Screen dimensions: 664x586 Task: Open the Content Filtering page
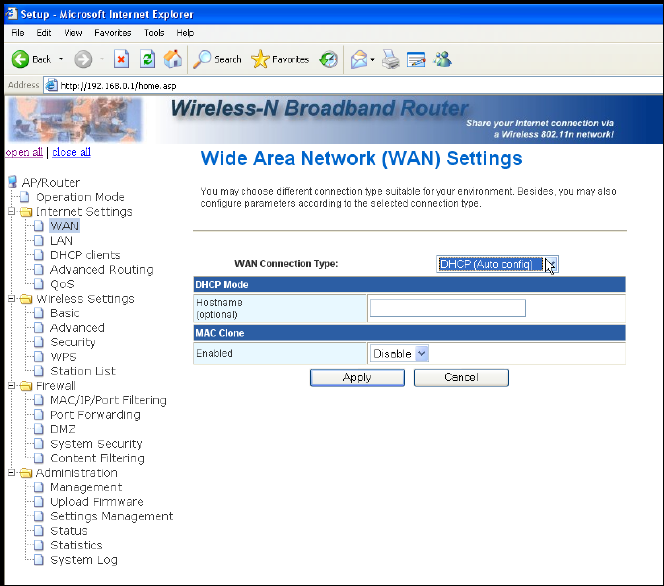click(97, 458)
